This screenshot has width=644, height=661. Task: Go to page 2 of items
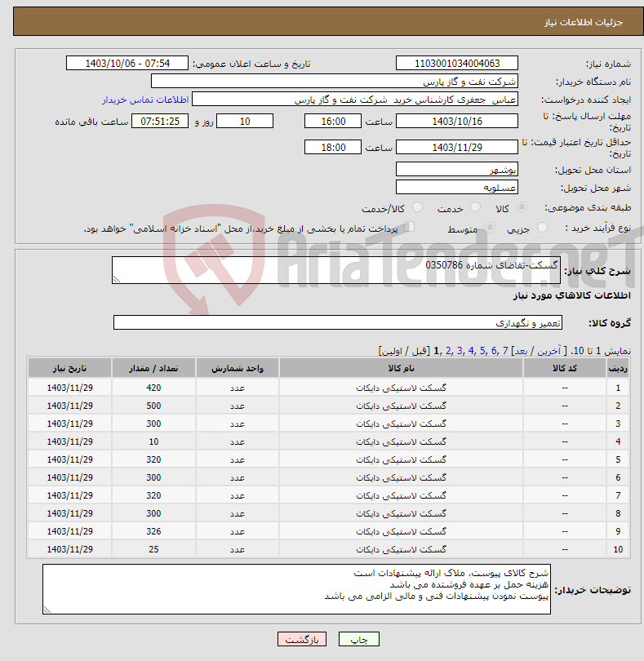[448, 351]
